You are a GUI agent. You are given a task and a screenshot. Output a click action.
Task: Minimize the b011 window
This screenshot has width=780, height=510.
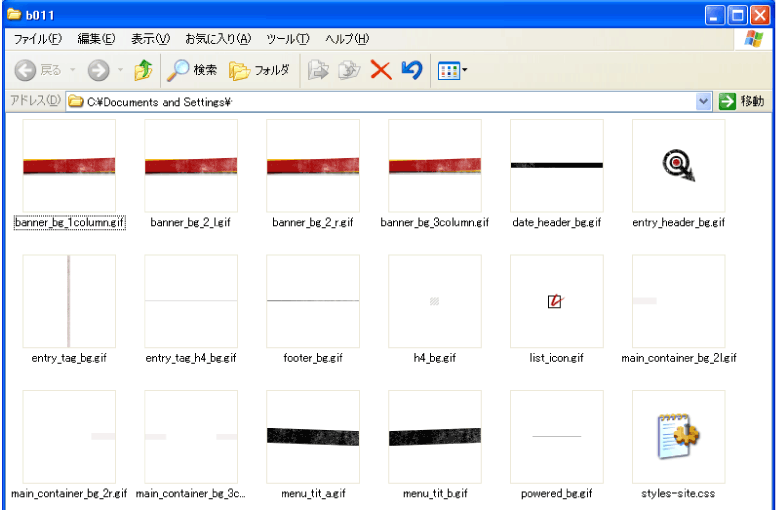coord(715,15)
